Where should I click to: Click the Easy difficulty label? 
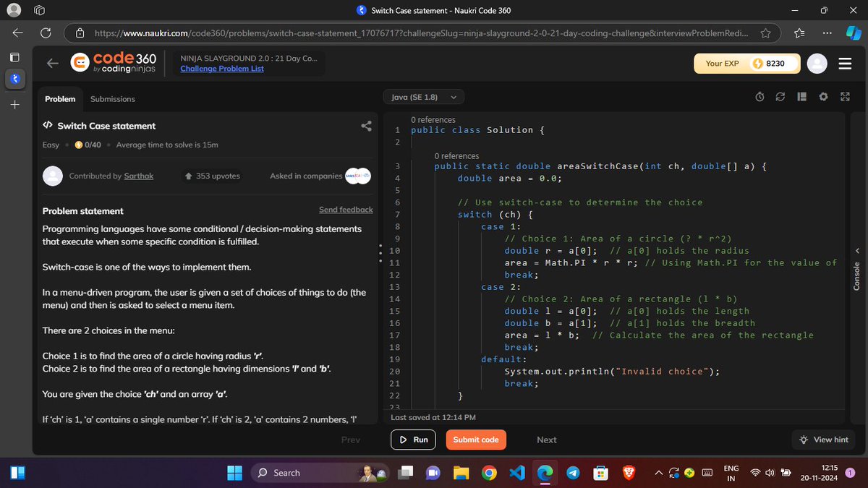51,145
